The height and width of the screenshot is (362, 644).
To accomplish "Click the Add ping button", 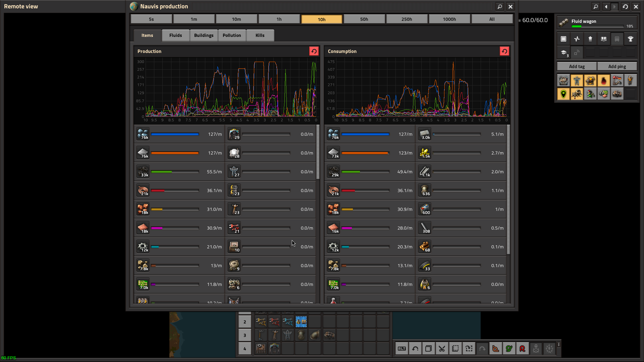I will (617, 66).
